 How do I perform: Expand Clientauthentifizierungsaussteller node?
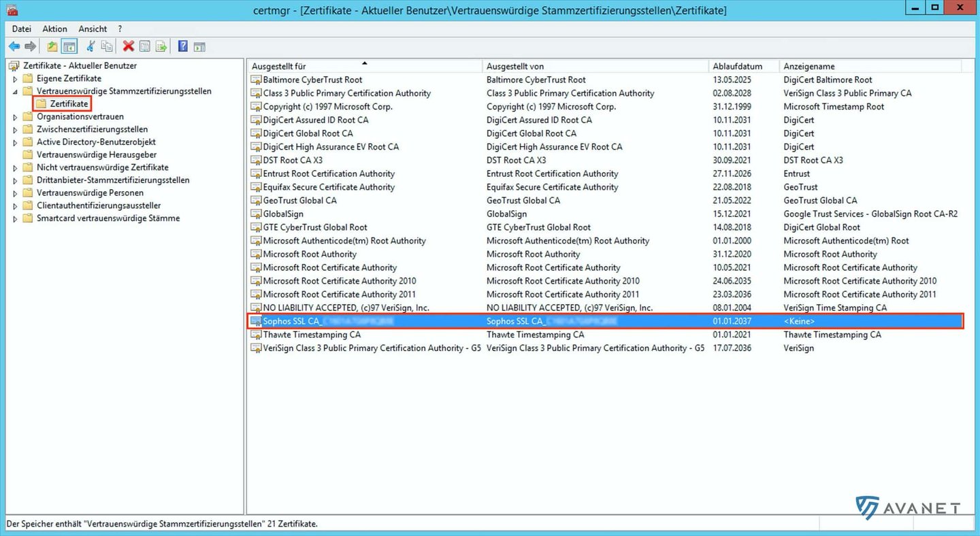(x=15, y=205)
